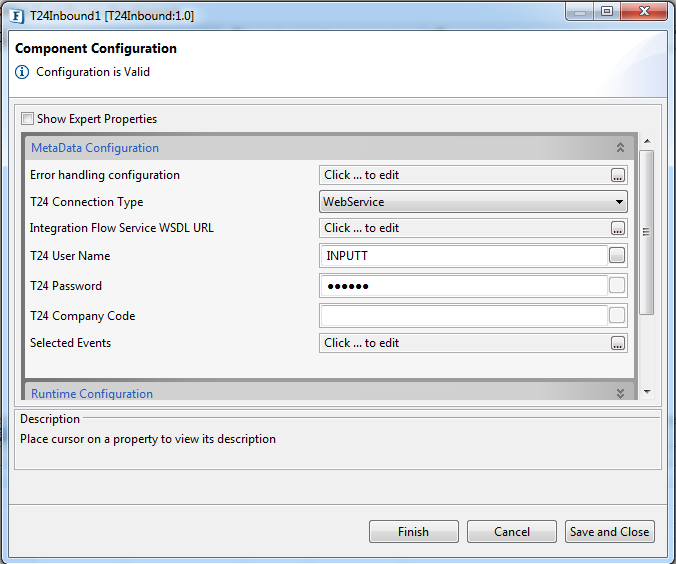Close the T24Inbound1 dialog window
Screen dimensions: 676x564
click(x=644, y=11)
